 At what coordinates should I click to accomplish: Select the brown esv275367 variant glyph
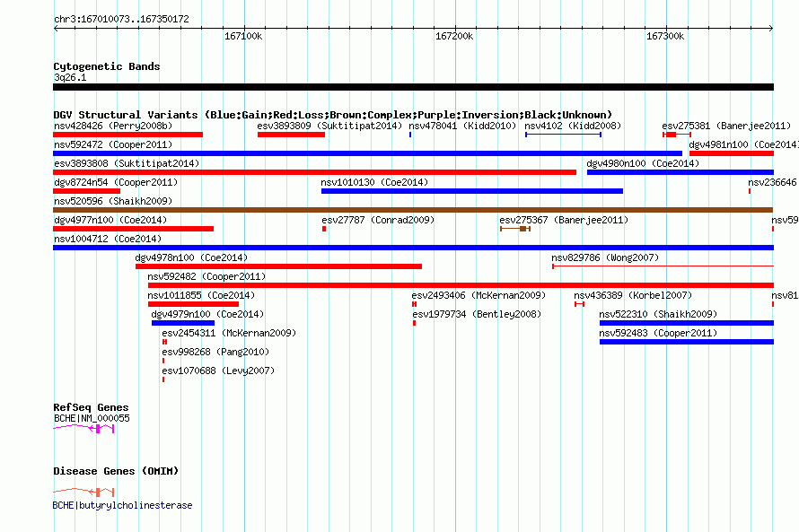515,229
